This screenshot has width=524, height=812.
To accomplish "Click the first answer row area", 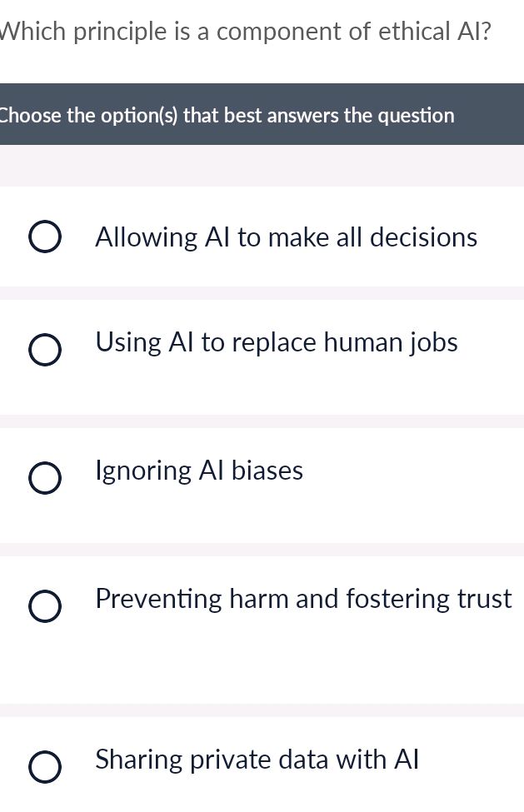I will click(x=262, y=237).
